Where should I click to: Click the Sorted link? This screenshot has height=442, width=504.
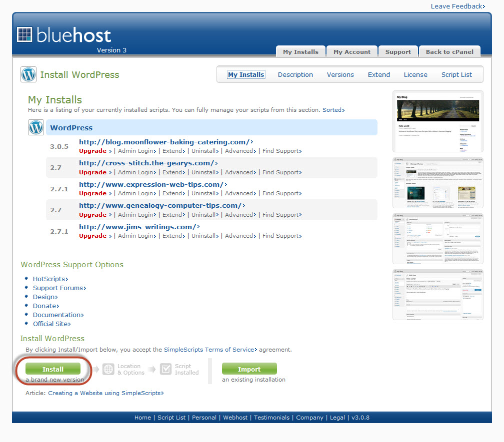point(333,110)
